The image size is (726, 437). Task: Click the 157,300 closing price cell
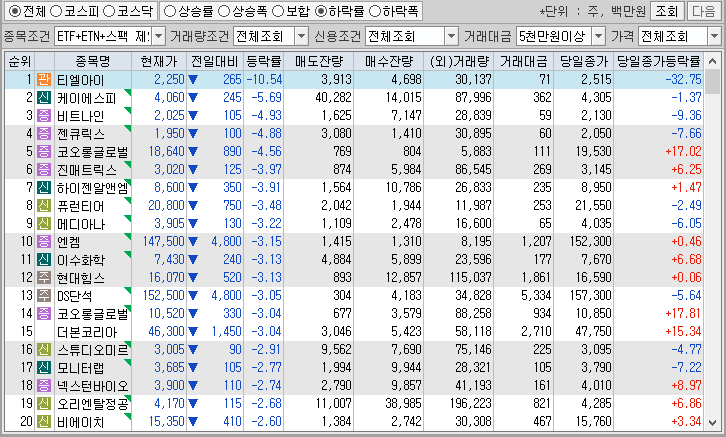pos(590,295)
